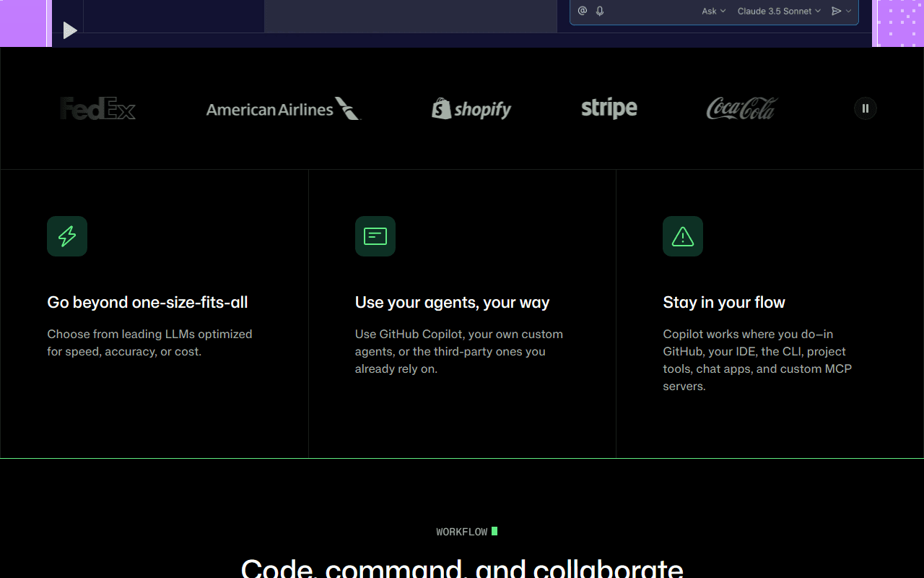Open the Claude 3.5 Sonnet model dropdown
Screen dimensions: 924x578
pyautogui.click(x=779, y=11)
